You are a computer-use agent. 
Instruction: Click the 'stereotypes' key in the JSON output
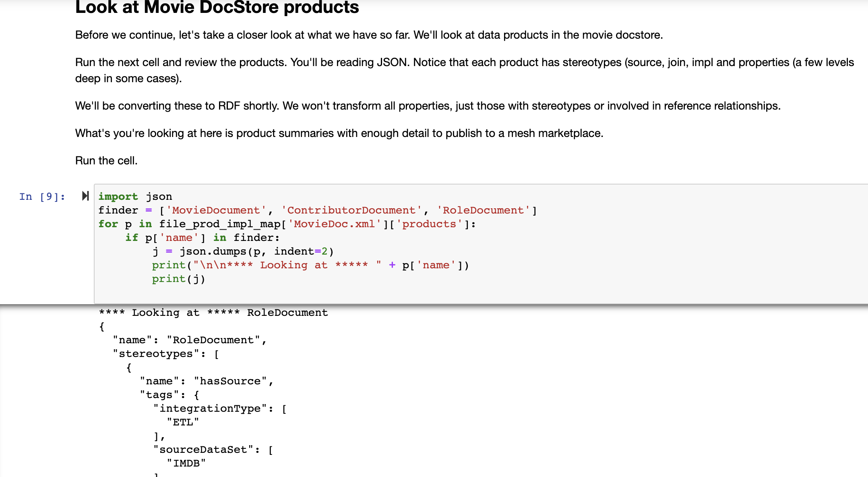pos(157,353)
